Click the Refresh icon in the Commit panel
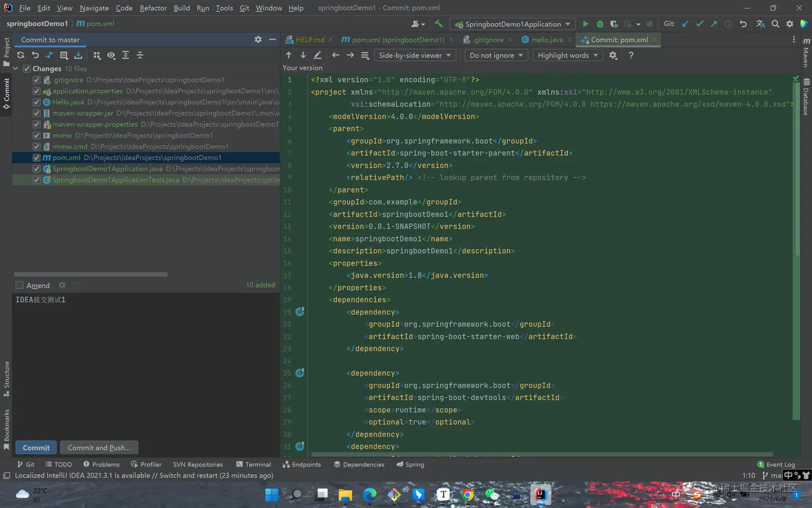 (x=20, y=55)
